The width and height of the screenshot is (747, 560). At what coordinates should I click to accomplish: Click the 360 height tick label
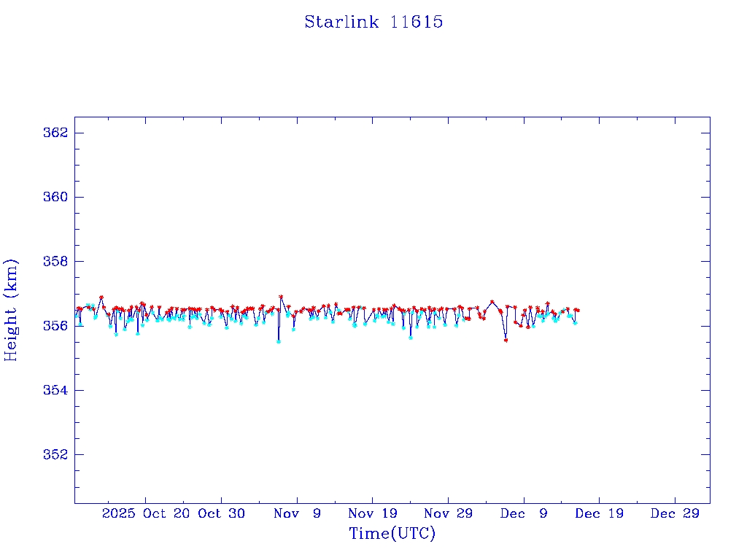pos(56,197)
